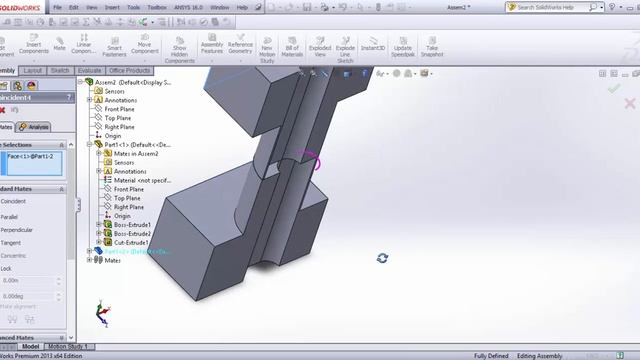This screenshot has width=640, height=360.
Task: Expand the Annotations node under Assem2
Action: (90, 100)
